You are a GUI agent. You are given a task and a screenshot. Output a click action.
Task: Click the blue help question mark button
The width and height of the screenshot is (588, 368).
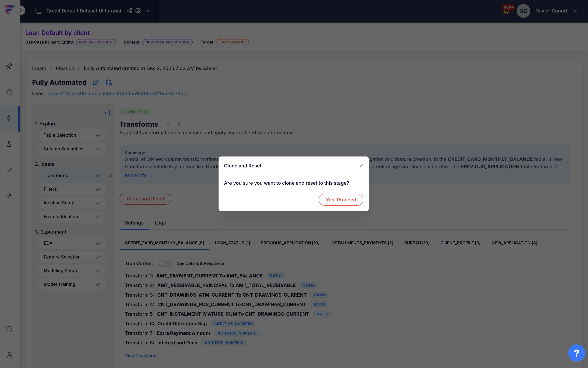coord(576,353)
